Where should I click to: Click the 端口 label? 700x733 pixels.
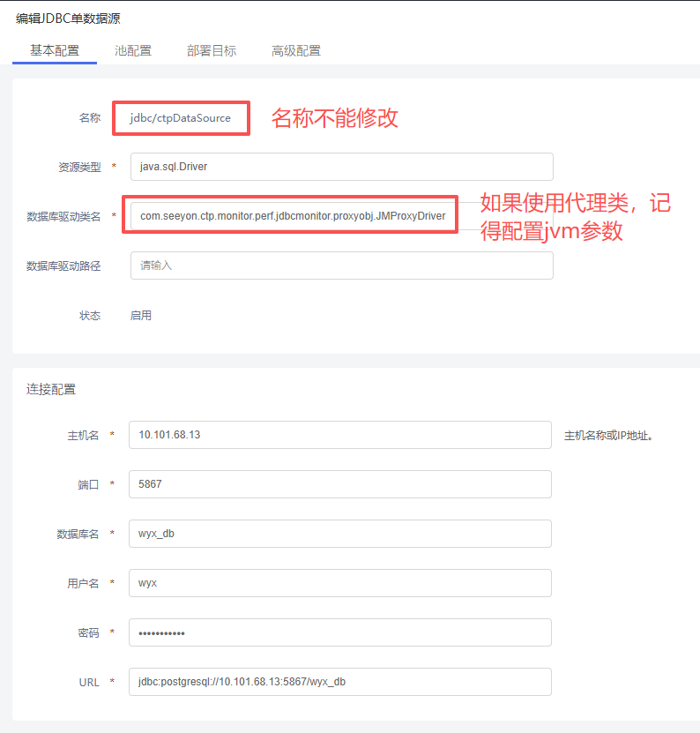click(x=88, y=485)
